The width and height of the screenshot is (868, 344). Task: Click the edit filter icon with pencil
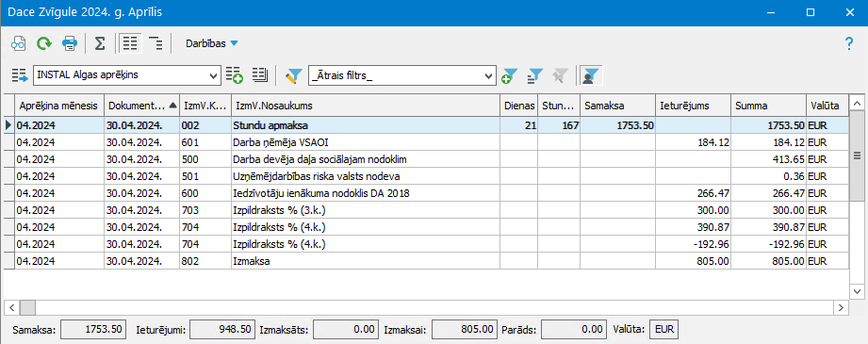click(x=294, y=75)
